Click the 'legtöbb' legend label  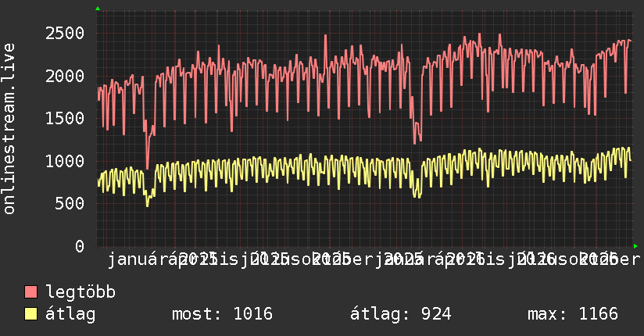coord(80,292)
